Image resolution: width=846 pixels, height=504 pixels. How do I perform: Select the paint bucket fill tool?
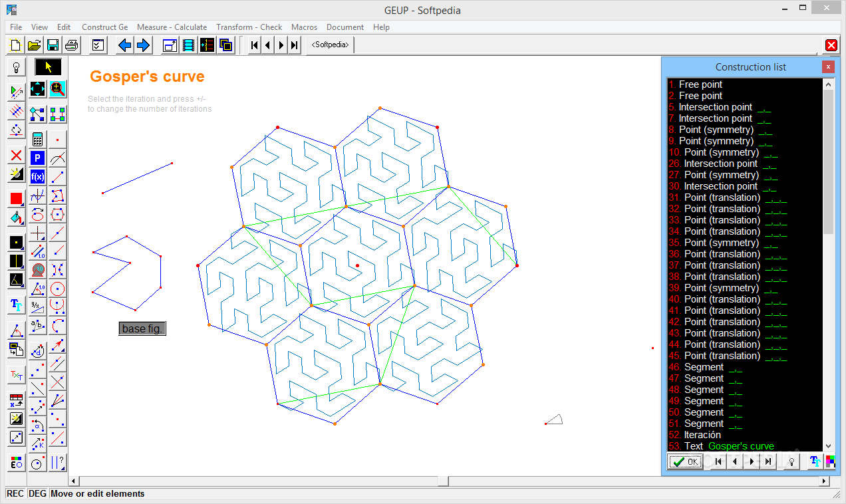click(17, 217)
